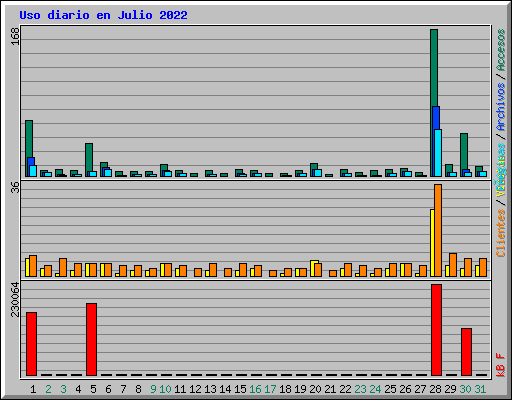
Task: Click the red KB bar for day 5
Action: [91, 339]
